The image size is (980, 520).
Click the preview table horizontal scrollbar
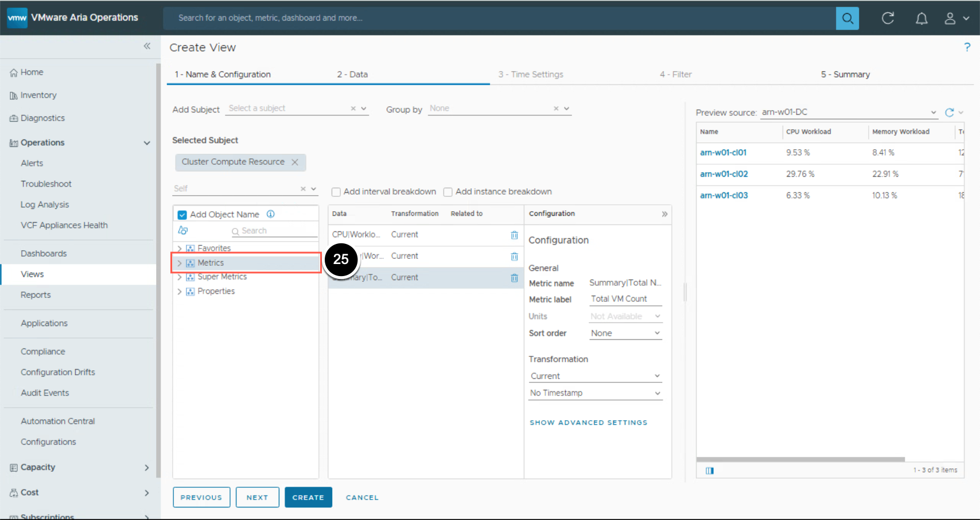tap(800, 459)
